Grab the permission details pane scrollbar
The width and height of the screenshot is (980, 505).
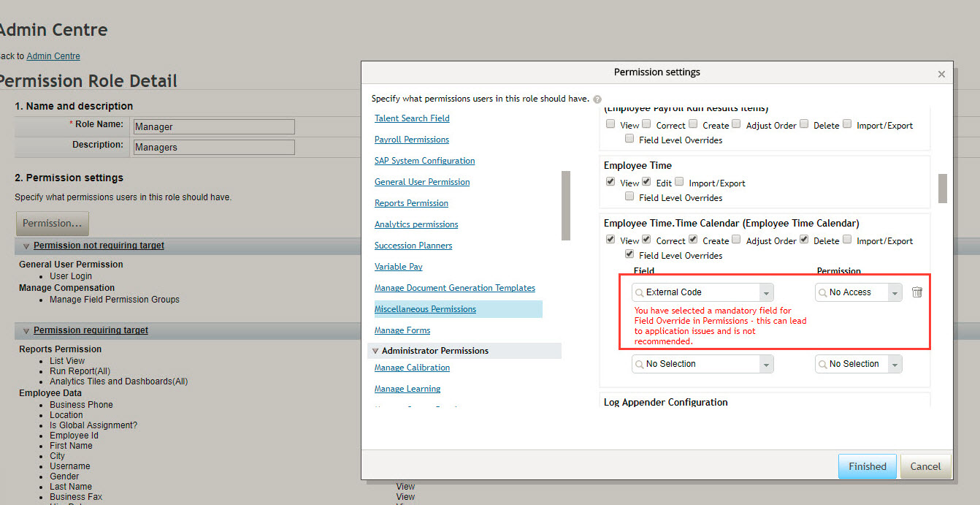tap(942, 189)
